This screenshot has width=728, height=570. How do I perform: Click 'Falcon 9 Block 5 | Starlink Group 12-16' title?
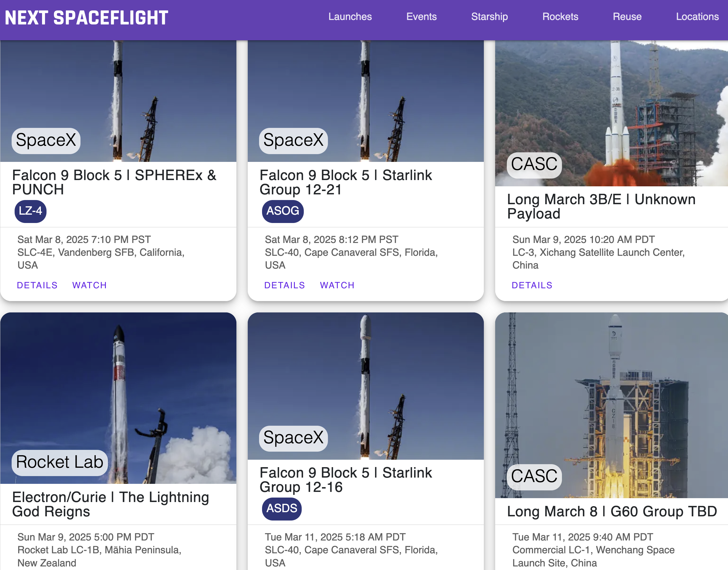(x=346, y=480)
